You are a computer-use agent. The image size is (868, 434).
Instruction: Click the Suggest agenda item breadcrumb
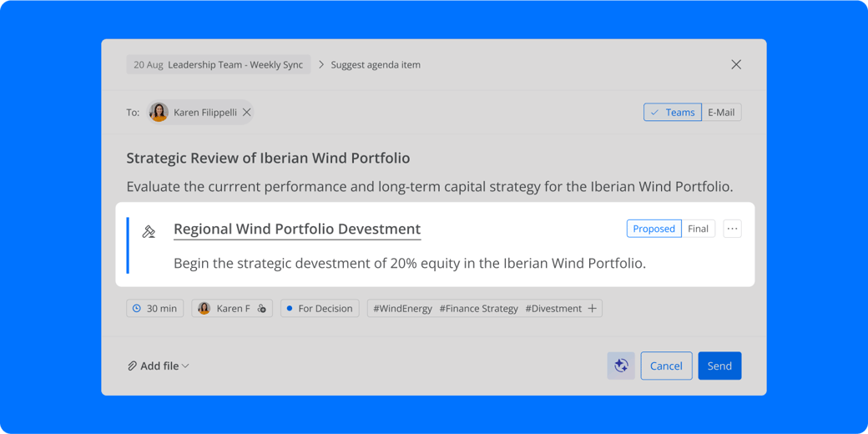pos(376,65)
